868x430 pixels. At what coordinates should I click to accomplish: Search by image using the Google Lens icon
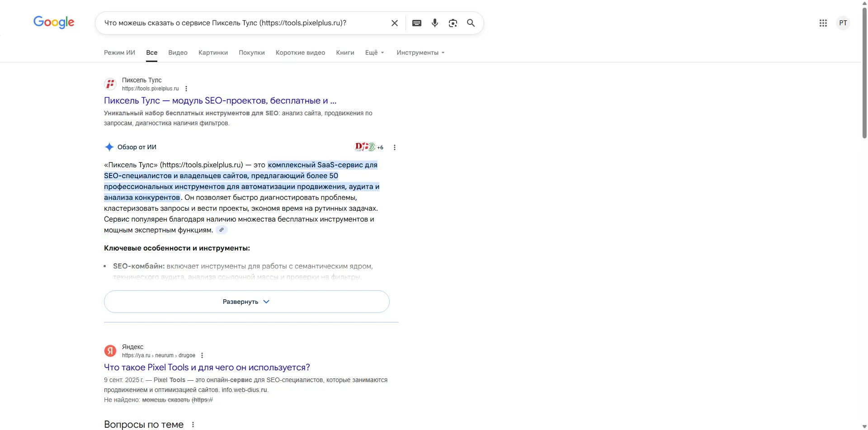point(453,23)
